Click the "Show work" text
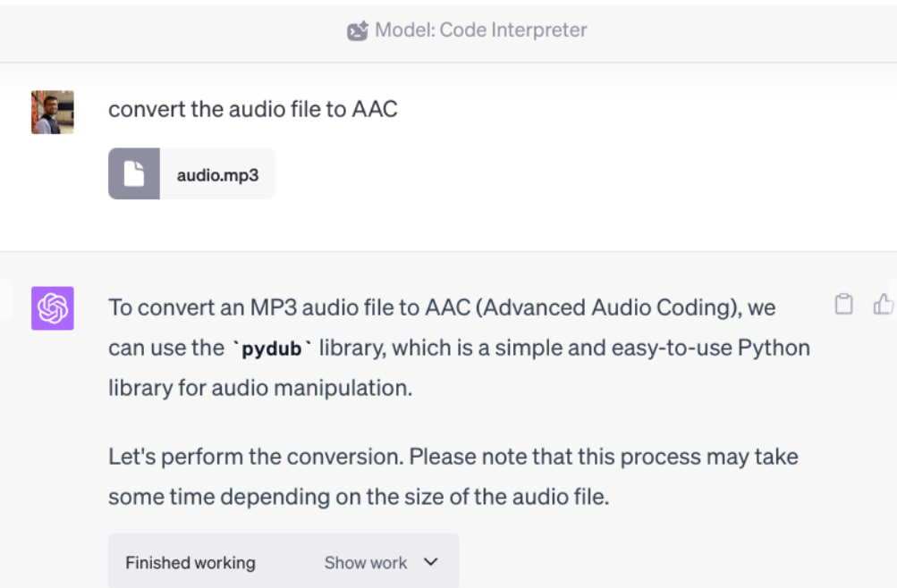The width and height of the screenshot is (897, 588). [366, 563]
